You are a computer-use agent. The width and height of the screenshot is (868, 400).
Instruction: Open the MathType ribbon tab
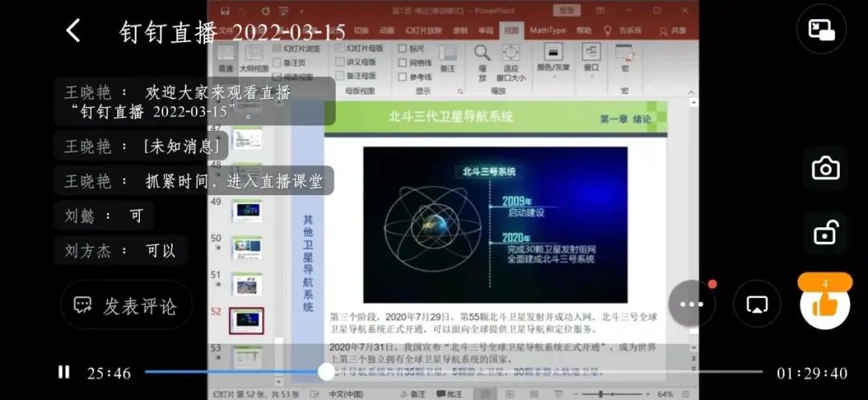click(x=547, y=31)
